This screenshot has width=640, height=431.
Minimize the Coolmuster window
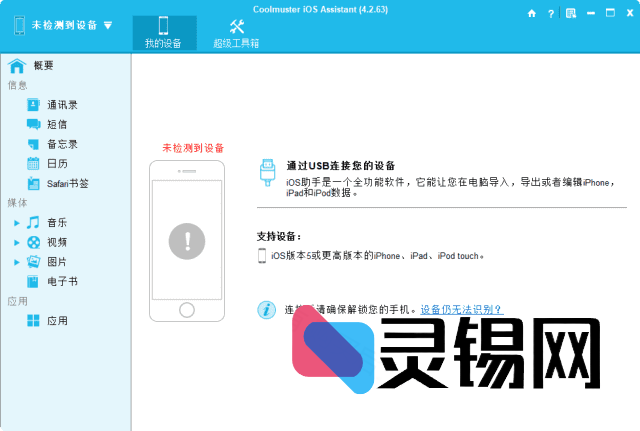point(591,13)
